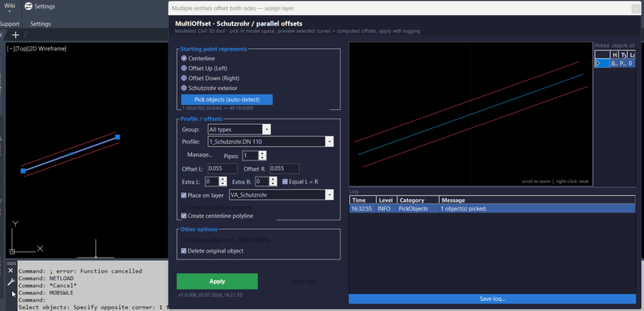
Task: Click the log time cell 16:32:55
Action: (362, 209)
